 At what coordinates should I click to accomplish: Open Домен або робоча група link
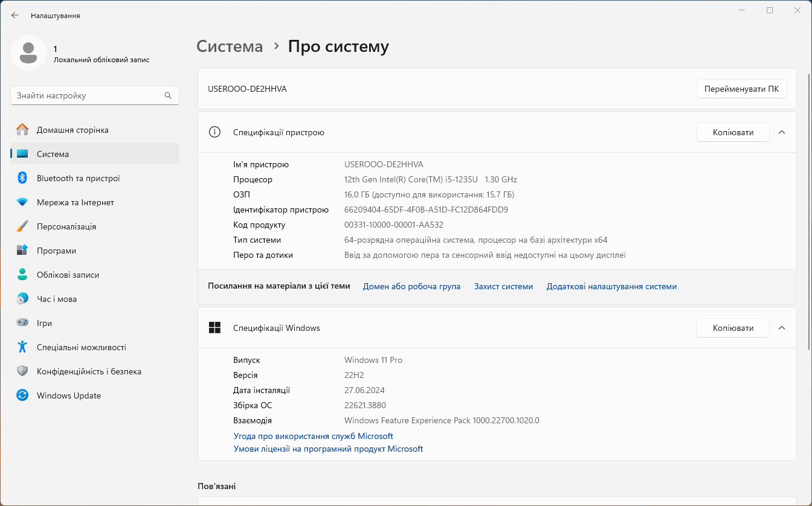point(411,286)
